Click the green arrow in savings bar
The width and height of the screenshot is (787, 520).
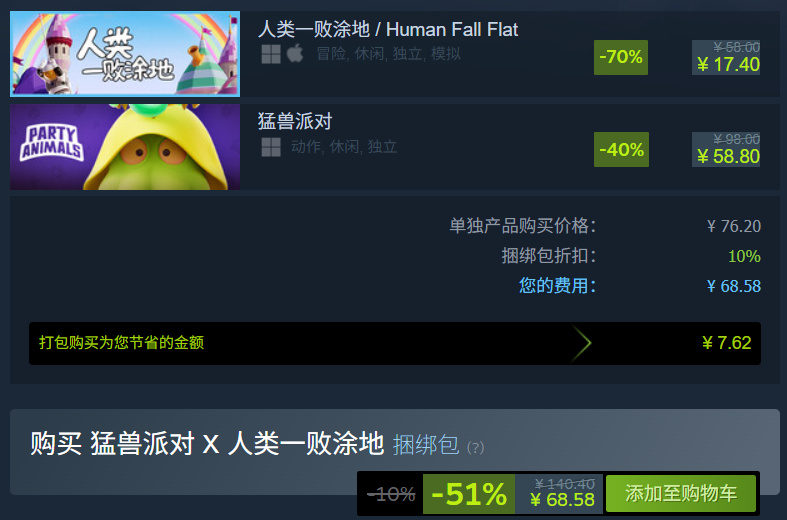(x=581, y=343)
